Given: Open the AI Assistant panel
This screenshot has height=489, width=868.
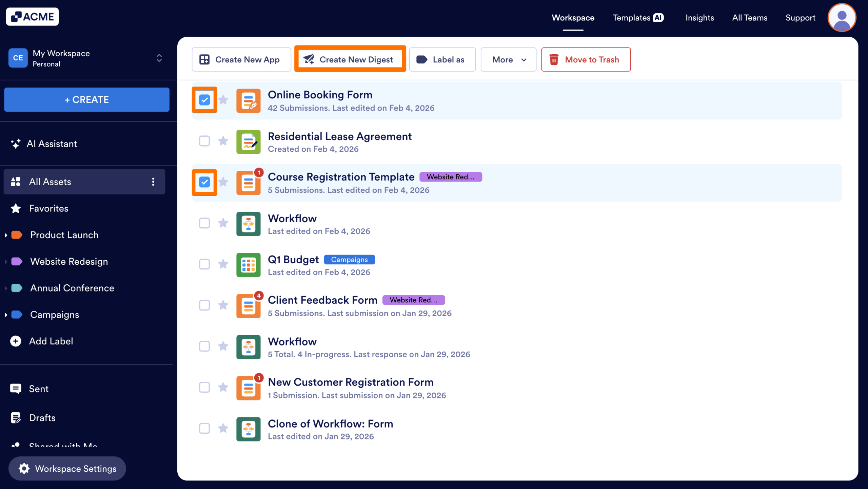Looking at the screenshot, I should (x=52, y=144).
